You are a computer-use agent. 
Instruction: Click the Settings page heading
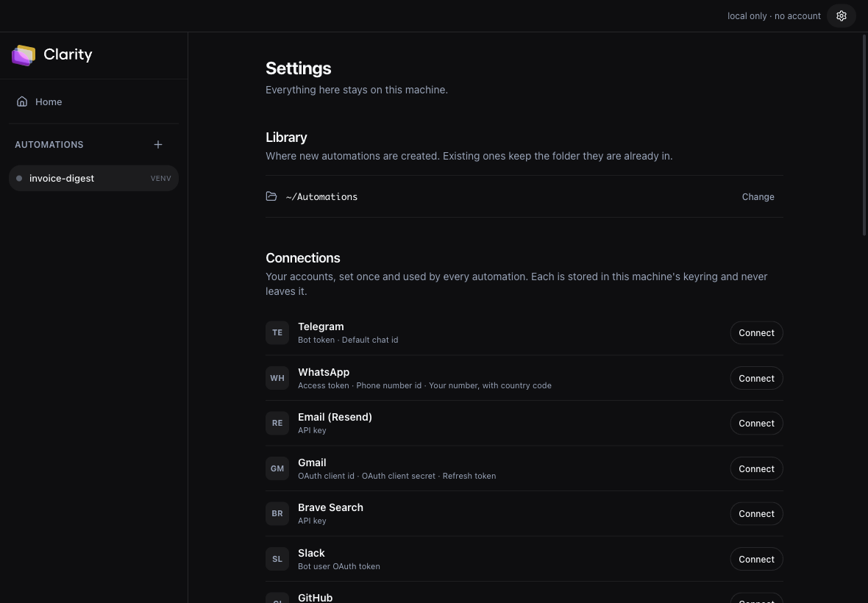click(x=299, y=68)
